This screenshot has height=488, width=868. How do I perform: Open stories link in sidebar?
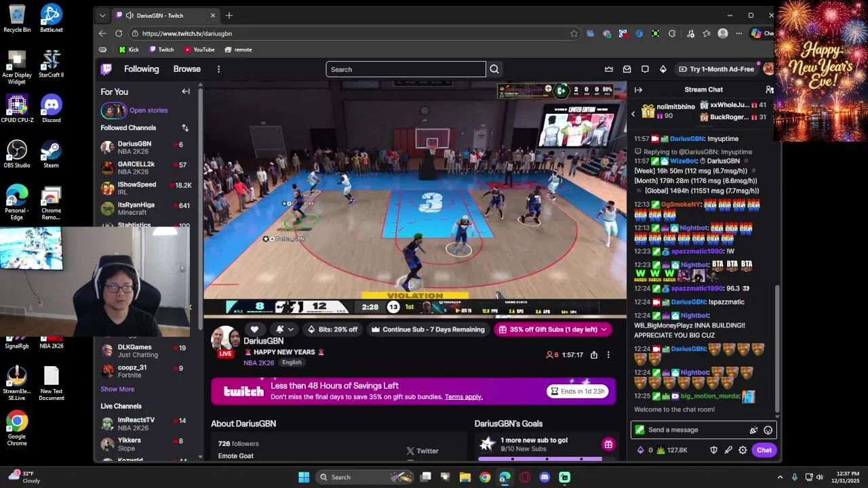(x=149, y=110)
